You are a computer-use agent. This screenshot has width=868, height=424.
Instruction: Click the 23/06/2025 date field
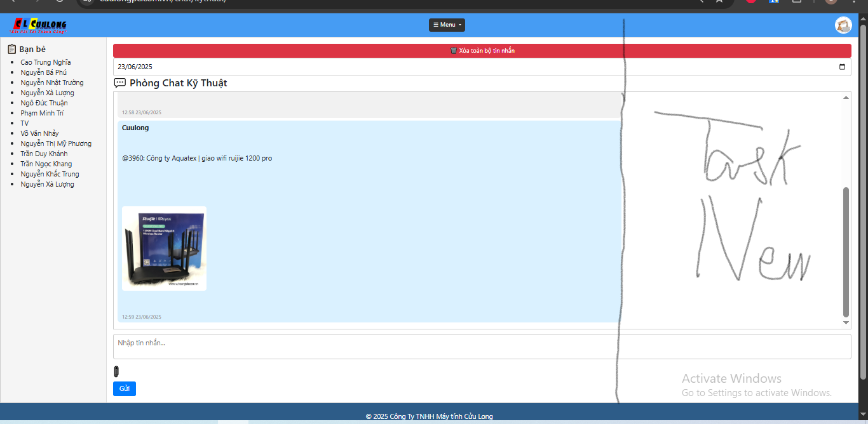[x=445, y=67]
